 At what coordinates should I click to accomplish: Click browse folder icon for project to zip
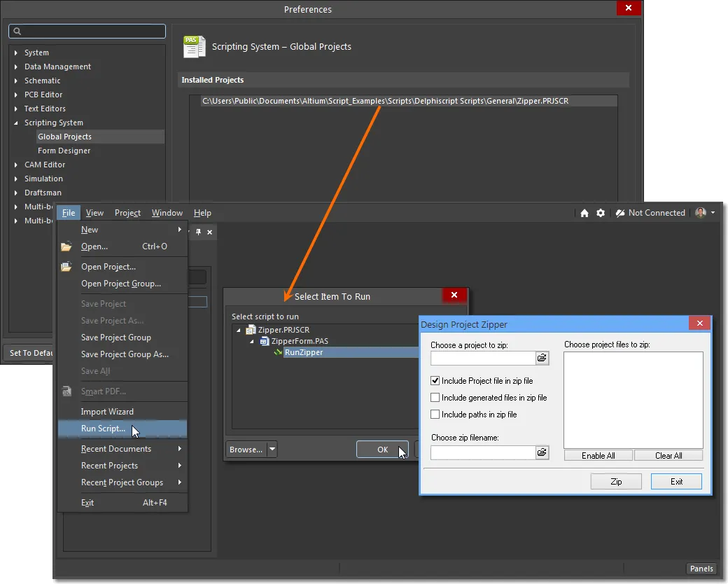click(x=542, y=358)
